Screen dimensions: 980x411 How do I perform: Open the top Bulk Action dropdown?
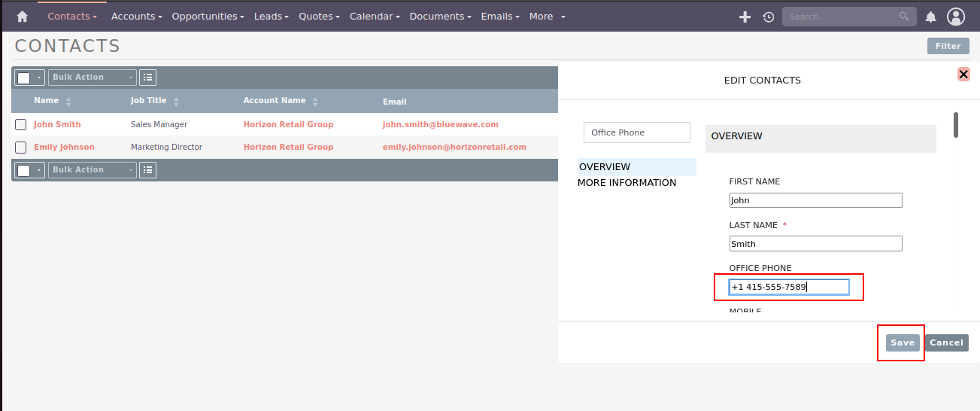pyautogui.click(x=93, y=77)
